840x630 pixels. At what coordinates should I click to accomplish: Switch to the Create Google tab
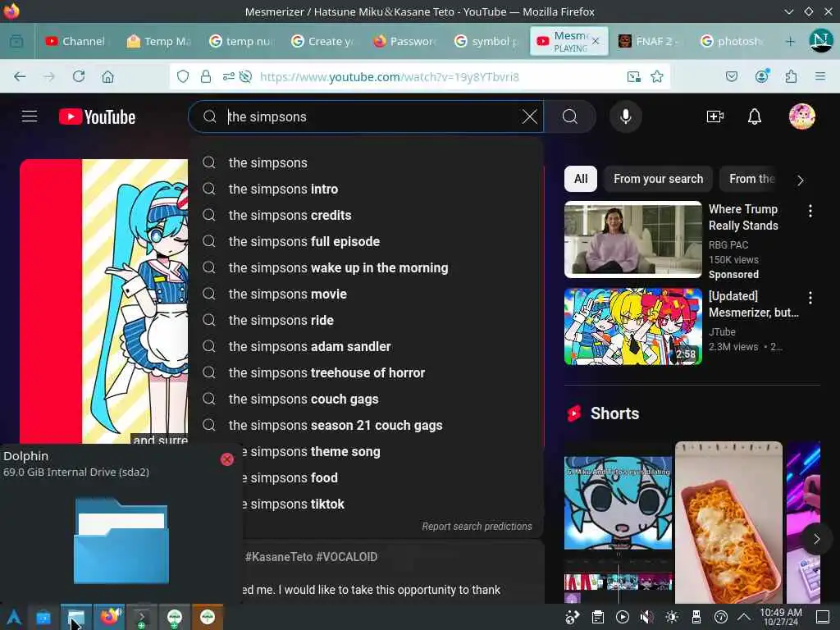coord(323,41)
